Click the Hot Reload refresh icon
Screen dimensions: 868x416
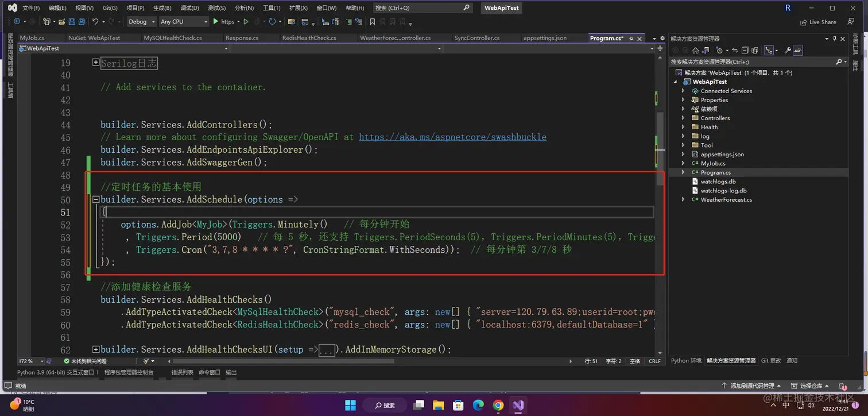click(272, 21)
